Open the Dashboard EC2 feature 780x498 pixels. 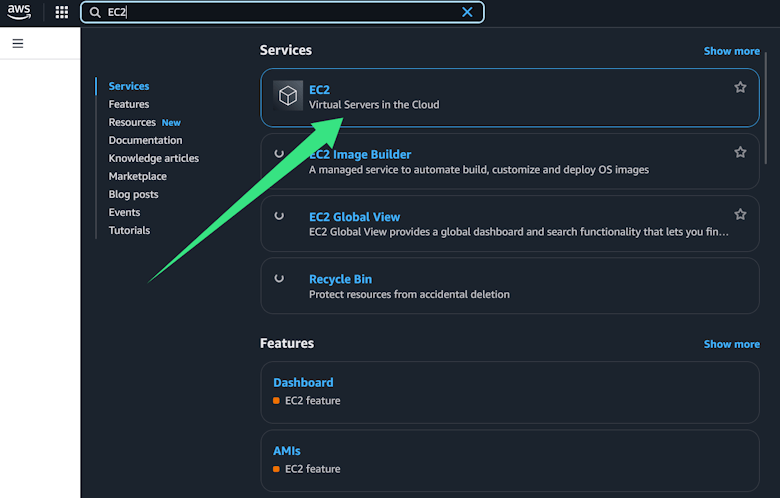tap(303, 382)
